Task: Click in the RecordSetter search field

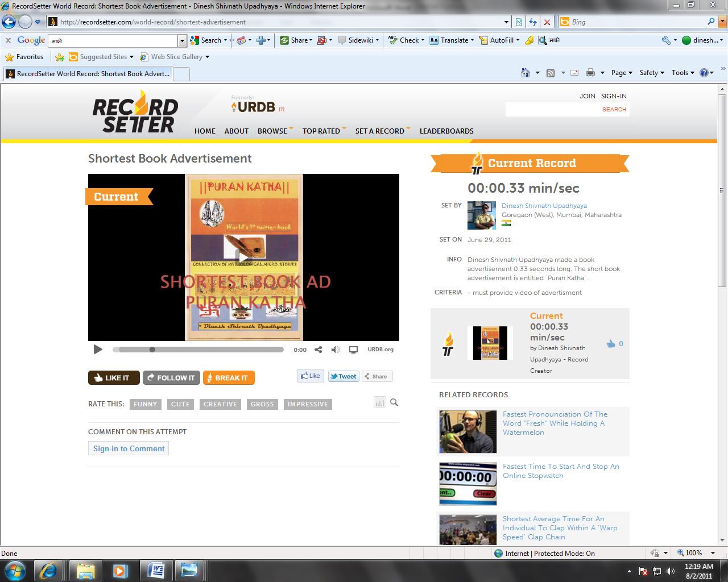Action: tap(553, 109)
